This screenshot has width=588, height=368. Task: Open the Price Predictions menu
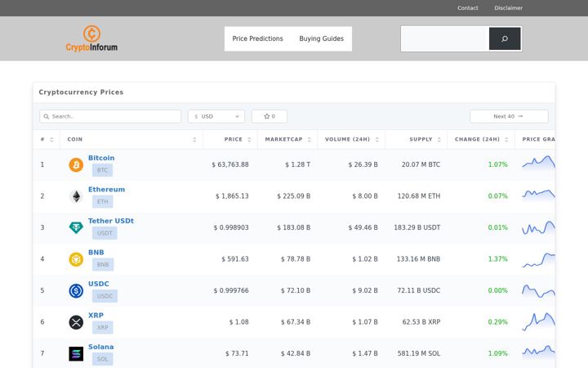[257, 38]
